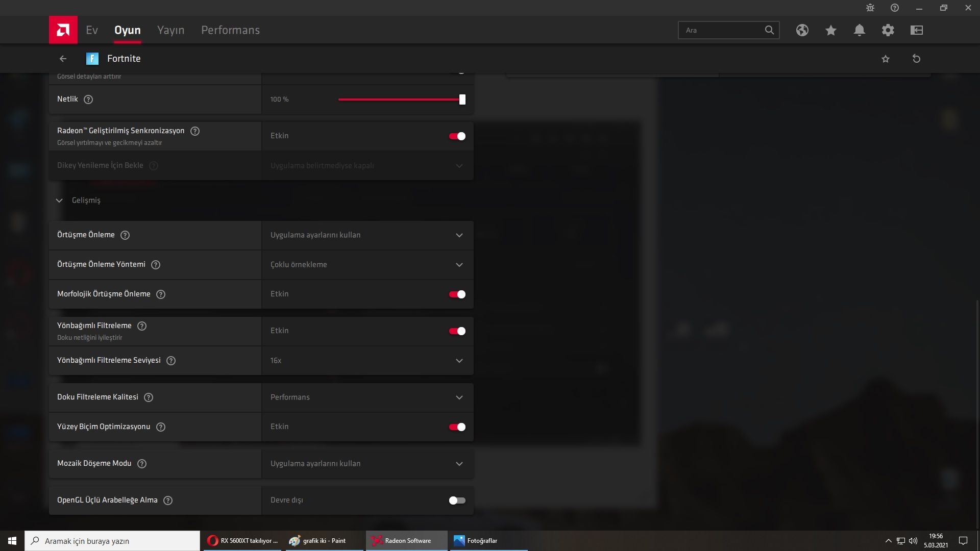The image size is (980, 551).
Task: Adjust the Netlik slider handle
Action: [x=462, y=99]
